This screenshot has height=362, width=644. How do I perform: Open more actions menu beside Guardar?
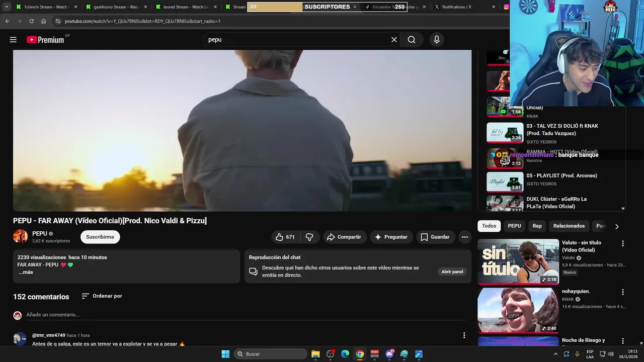point(465,237)
